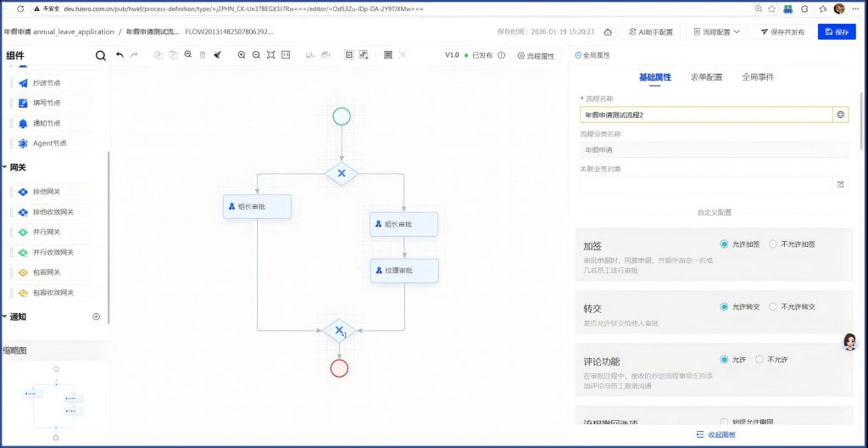Click the blue 保存 button
The width and height of the screenshot is (868, 448).
click(836, 32)
